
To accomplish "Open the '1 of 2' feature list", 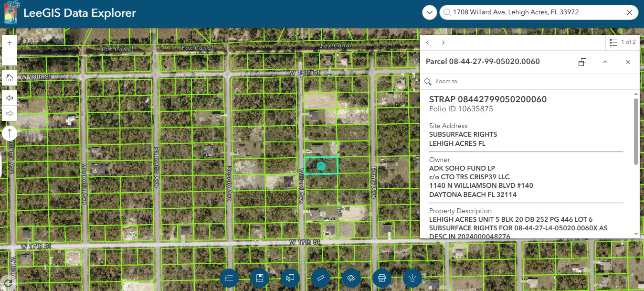I will point(623,43).
